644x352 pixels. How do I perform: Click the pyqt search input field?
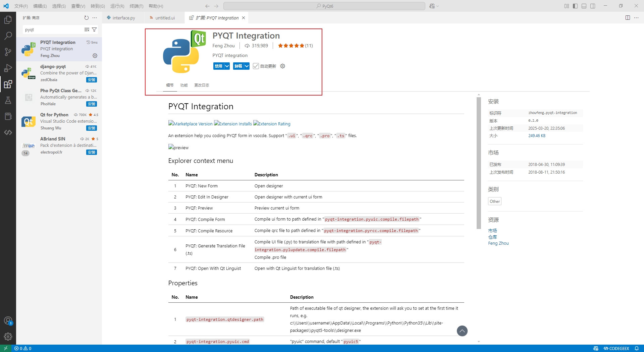click(50, 30)
